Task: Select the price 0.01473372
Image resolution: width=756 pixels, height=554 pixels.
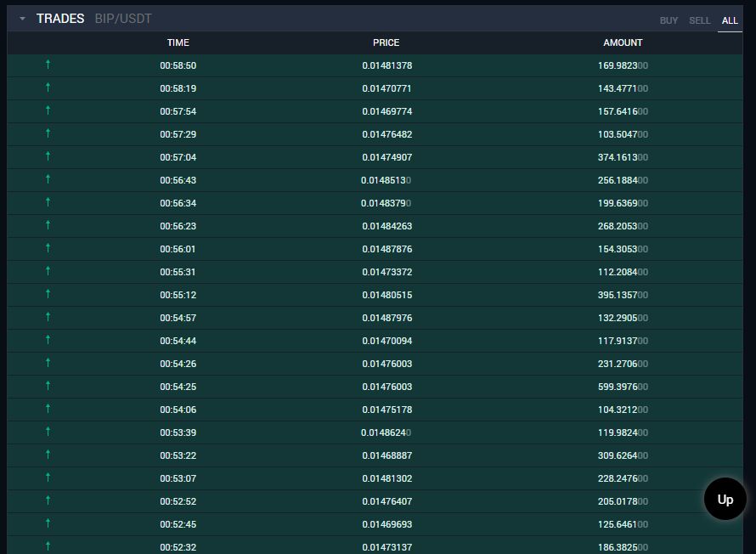Action: [x=387, y=272]
